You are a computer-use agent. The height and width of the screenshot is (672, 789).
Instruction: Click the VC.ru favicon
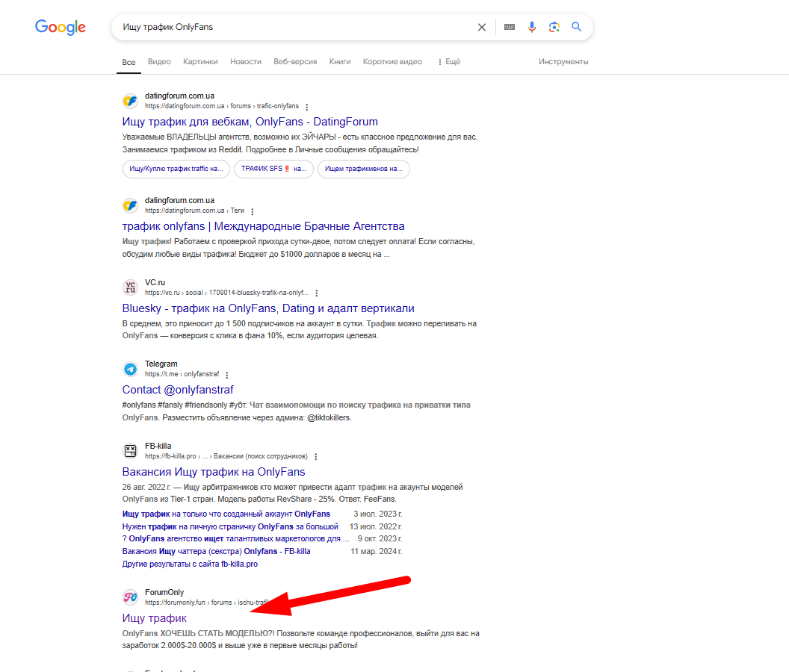[130, 287]
